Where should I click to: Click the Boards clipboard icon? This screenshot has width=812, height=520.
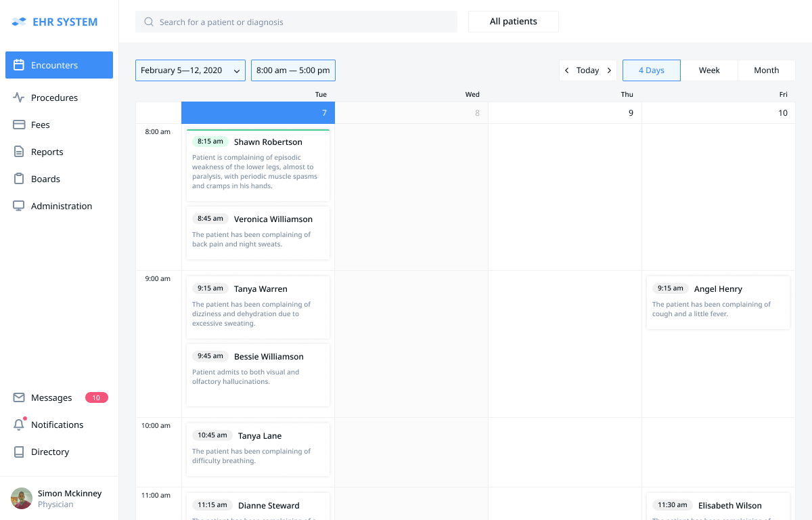click(19, 179)
